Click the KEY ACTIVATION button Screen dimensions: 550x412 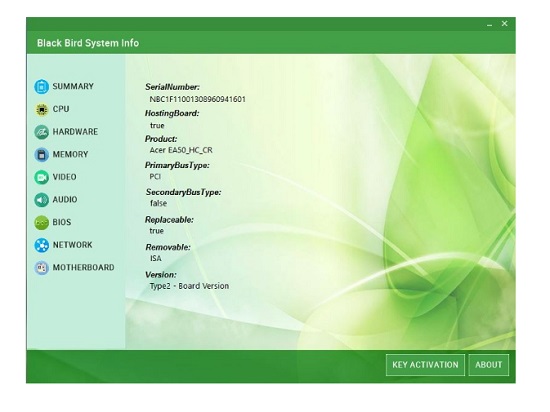(425, 365)
